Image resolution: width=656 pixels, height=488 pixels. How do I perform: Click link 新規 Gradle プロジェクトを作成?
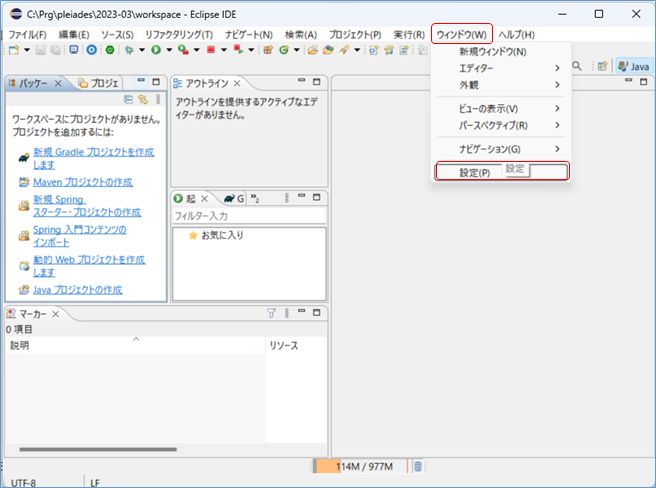(x=94, y=158)
